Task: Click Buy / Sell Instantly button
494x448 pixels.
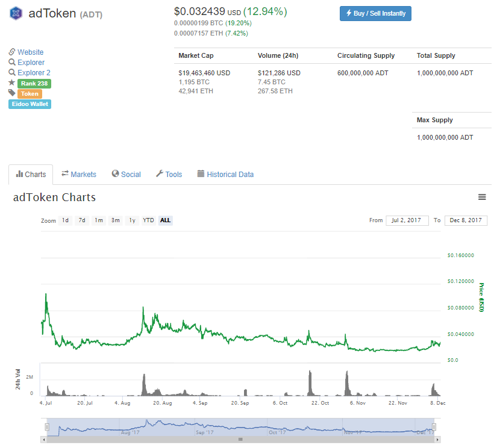Action: point(375,13)
